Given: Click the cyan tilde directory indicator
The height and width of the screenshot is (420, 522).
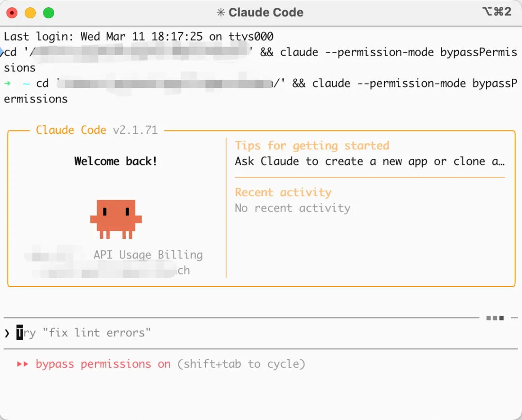Looking at the screenshot, I should 26,83.
